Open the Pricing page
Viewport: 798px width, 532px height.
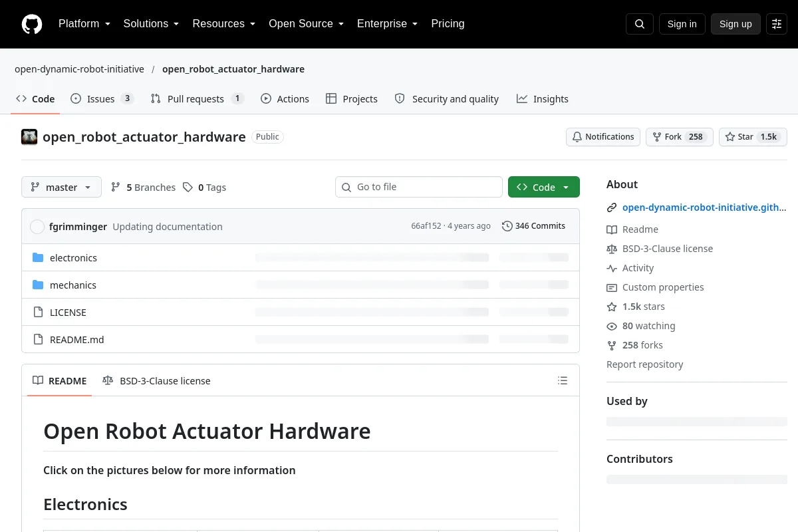pyautogui.click(x=448, y=24)
